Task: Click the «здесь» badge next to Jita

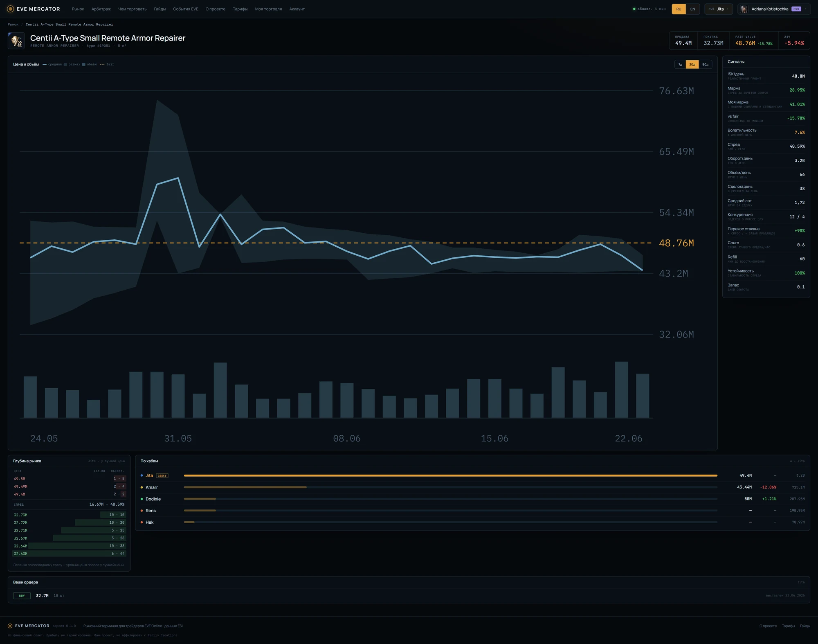Action: click(x=162, y=476)
